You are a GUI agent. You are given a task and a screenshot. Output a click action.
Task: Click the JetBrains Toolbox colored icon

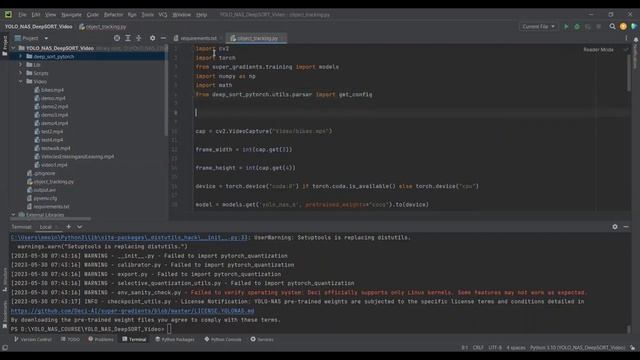click(633, 27)
